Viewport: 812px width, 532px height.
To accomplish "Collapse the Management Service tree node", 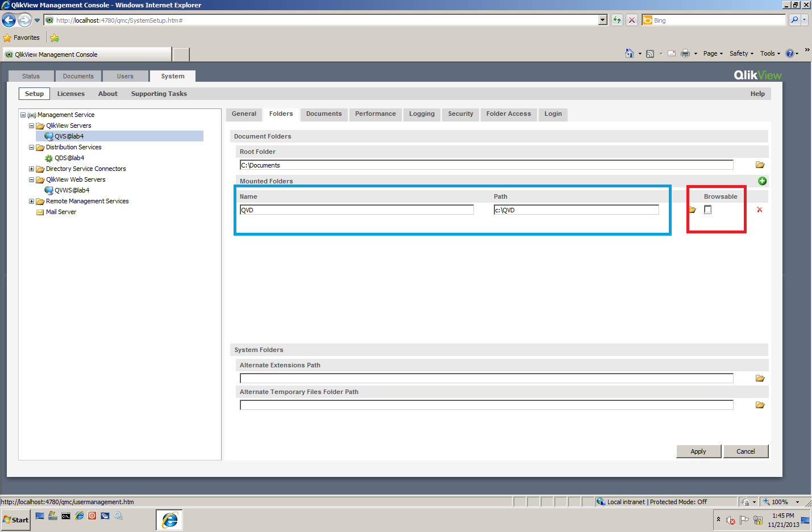I will click(x=23, y=115).
